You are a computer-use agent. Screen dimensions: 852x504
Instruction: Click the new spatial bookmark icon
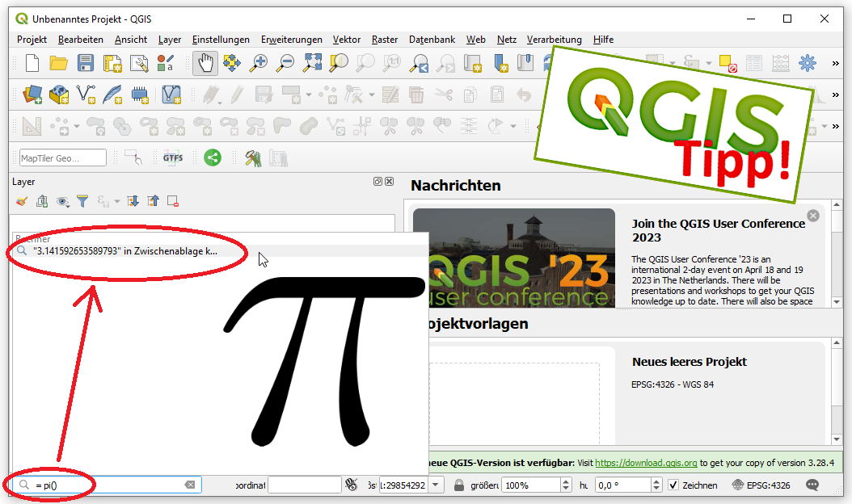coord(500,63)
